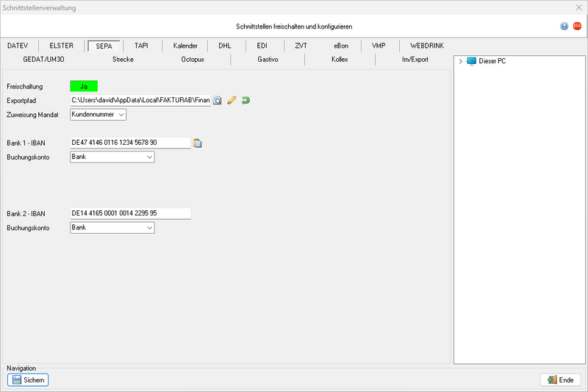588x392 pixels.
Task: Click the browse folder icon beside Exportpfad
Action: pos(218,100)
